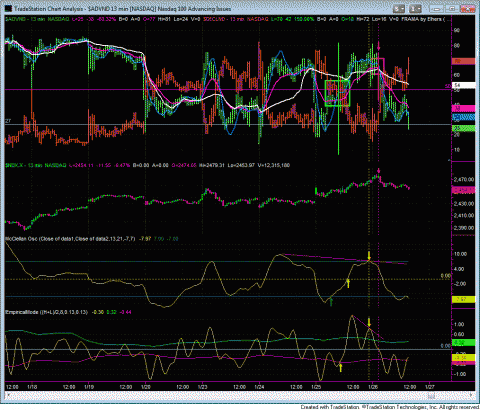Click the magenta NDX last-price marker 2454
This screenshot has height=410, width=480.
[463, 190]
